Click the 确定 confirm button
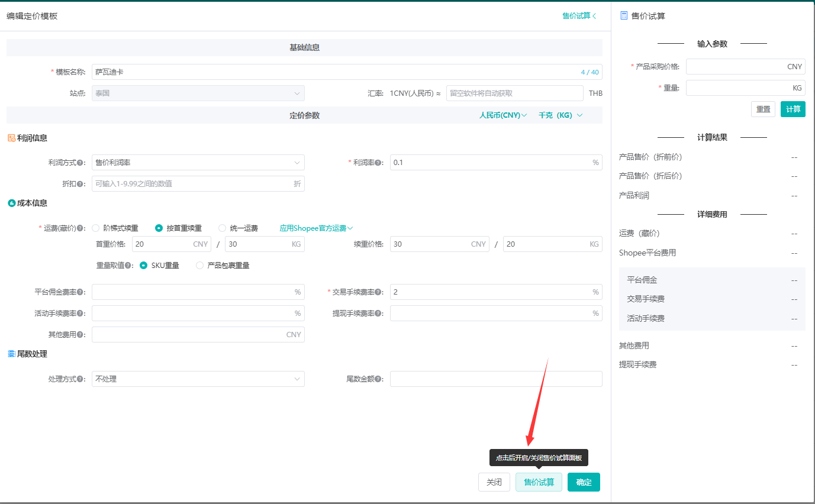Viewport: 815px width, 504px height. [584, 482]
